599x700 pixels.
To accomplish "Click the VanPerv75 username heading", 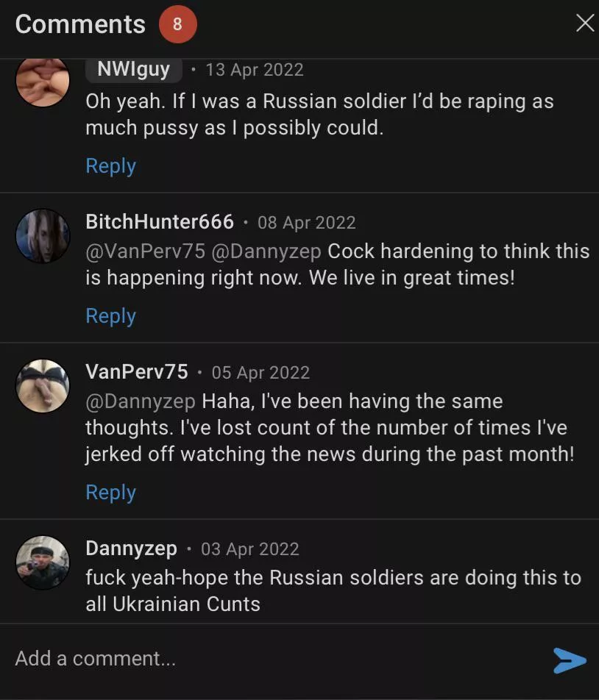I will click(137, 371).
